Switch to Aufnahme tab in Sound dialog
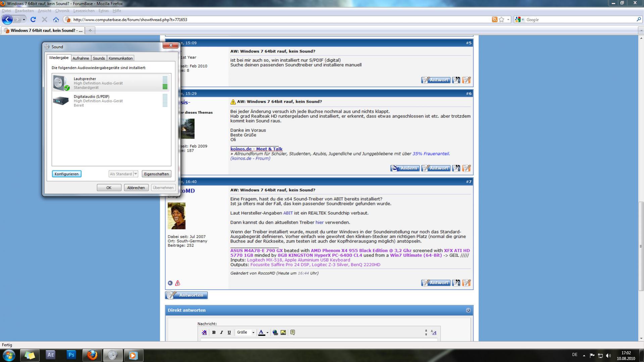 click(81, 58)
